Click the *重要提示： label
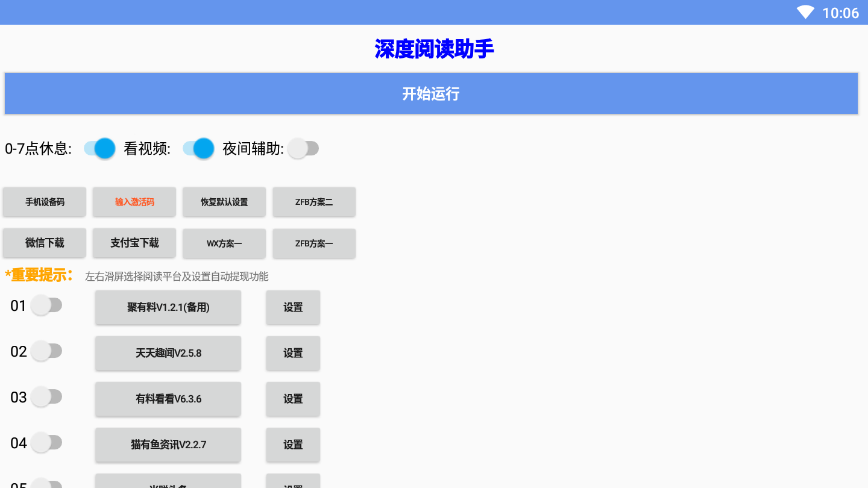Viewport: 868px width, 488px height. (x=39, y=275)
